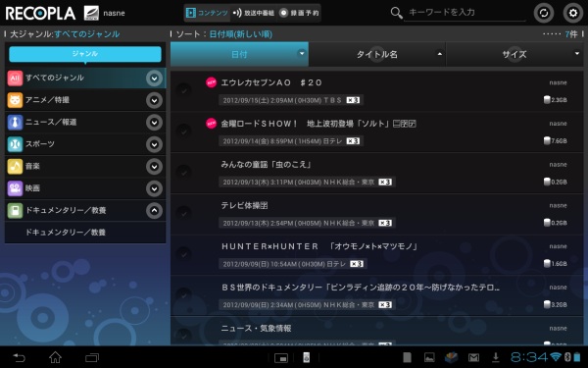Screen dimensions: 588x368
Task: Tap the refresh icon in the top bar
Action: click(x=543, y=13)
